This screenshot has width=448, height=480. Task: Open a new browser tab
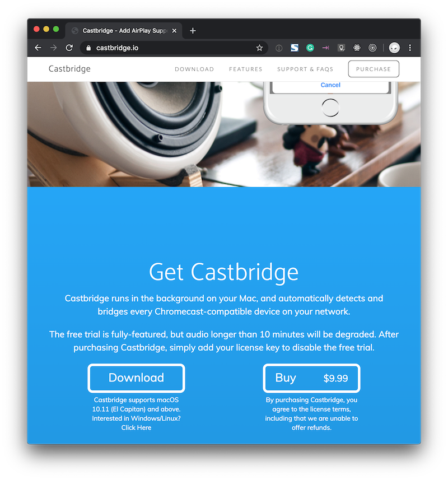pos(193,31)
